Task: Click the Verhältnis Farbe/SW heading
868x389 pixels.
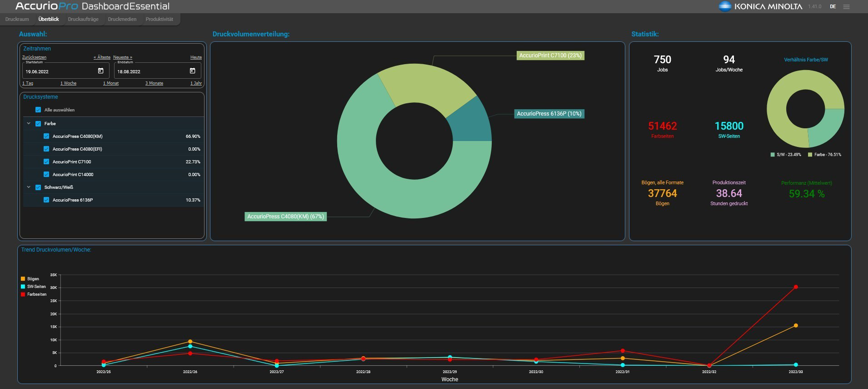Action: point(806,60)
